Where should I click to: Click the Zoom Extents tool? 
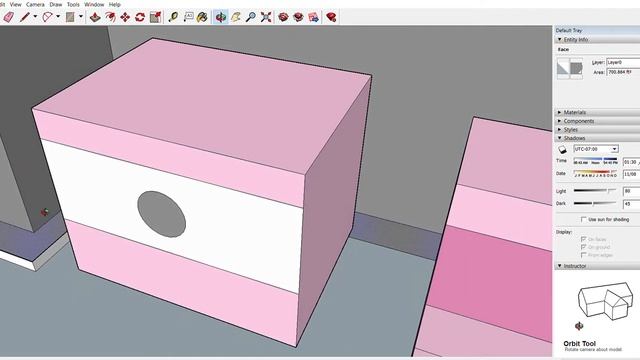(266, 17)
